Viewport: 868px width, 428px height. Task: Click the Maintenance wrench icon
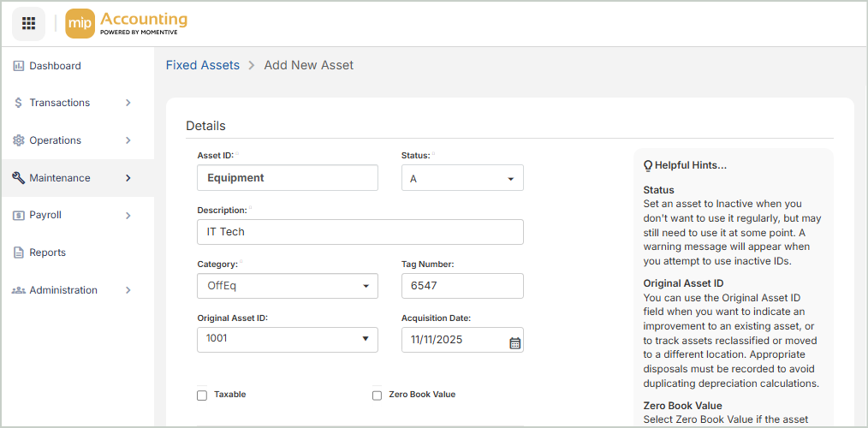click(18, 178)
